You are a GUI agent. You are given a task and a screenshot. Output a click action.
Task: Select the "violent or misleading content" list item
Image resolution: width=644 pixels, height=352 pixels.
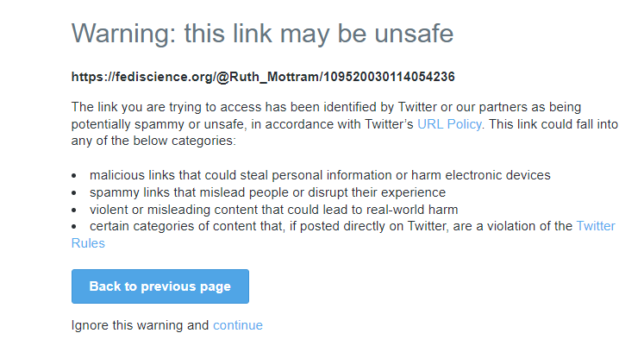[x=273, y=210]
